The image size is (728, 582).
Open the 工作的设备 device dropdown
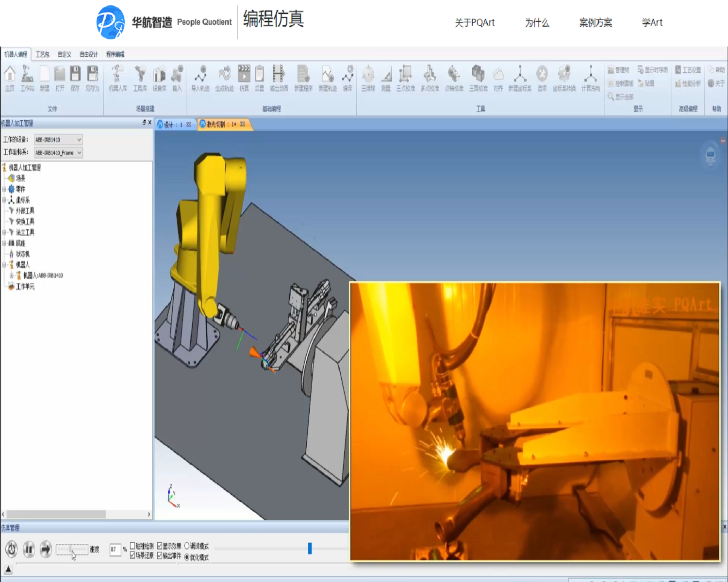point(58,140)
